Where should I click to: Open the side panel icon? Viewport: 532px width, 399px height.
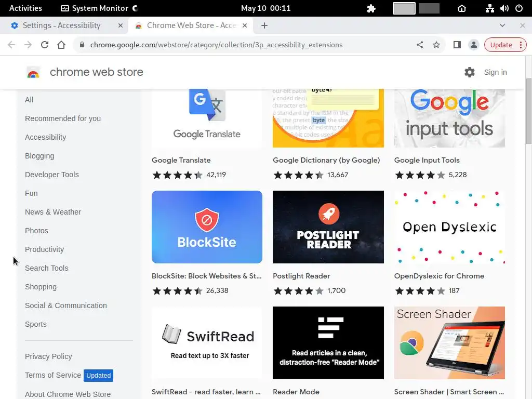click(x=457, y=45)
